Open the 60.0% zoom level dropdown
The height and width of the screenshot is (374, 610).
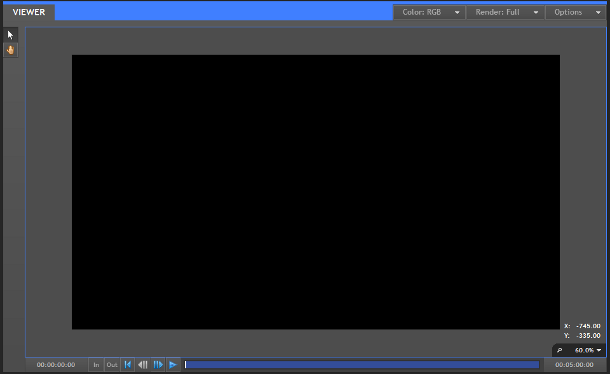coord(588,350)
